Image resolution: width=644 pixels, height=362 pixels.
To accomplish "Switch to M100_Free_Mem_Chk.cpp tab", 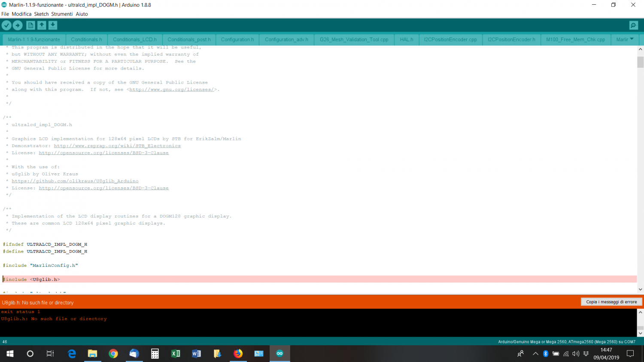I will click(x=575, y=39).
